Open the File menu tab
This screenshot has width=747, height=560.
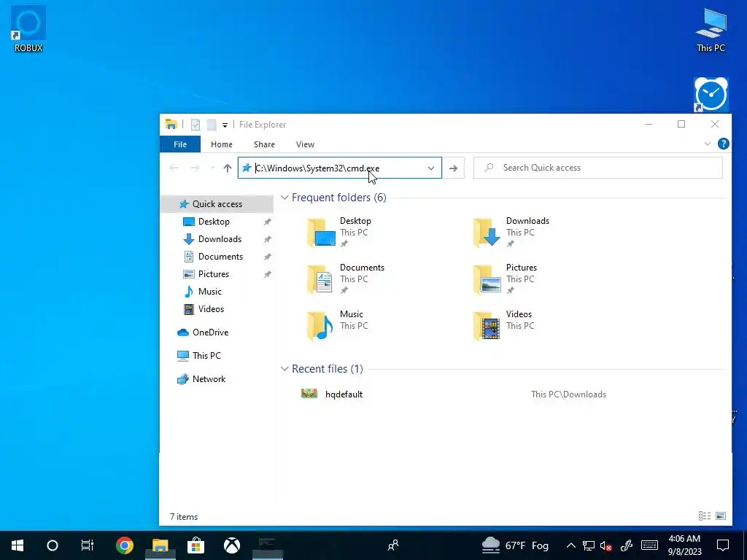(x=180, y=144)
